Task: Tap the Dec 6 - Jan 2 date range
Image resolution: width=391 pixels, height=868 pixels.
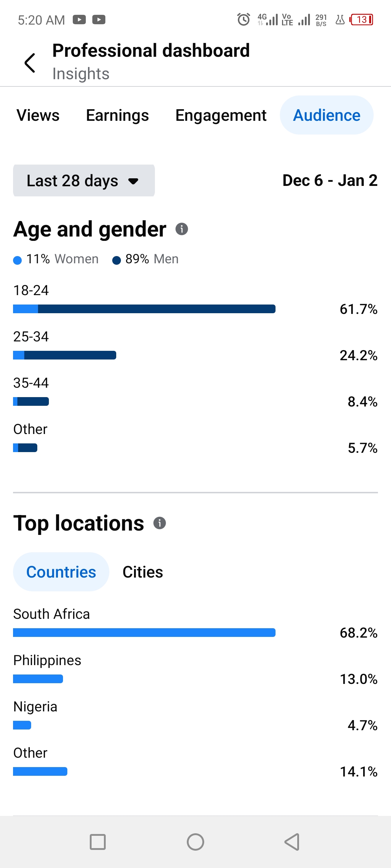Action: (x=330, y=180)
